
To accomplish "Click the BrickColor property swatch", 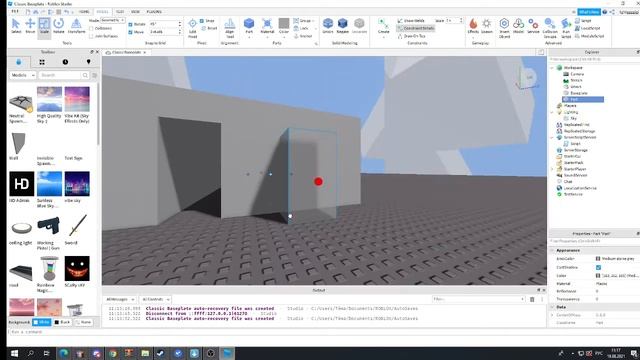I will pyautogui.click(x=598, y=259).
